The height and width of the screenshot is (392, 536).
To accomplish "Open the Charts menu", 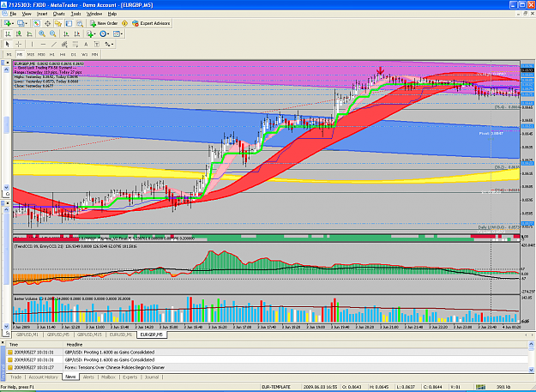I will click(59, 14).
